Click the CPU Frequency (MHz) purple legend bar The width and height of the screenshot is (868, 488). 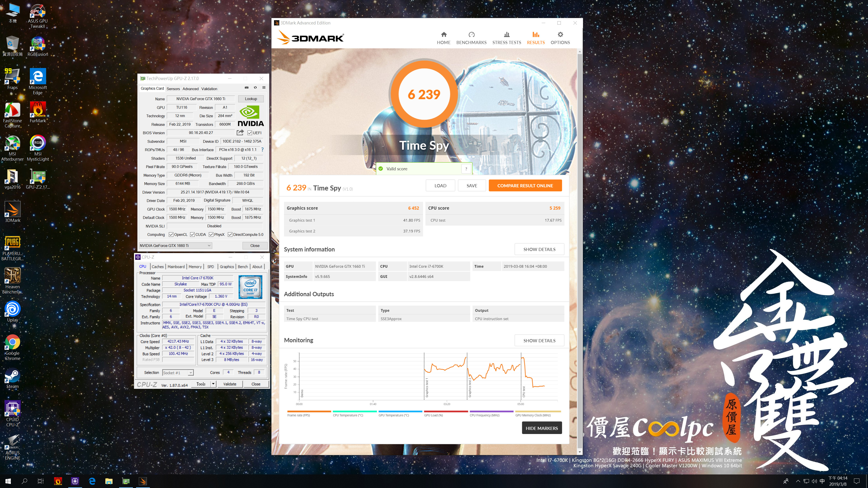[x=491, y=411]
